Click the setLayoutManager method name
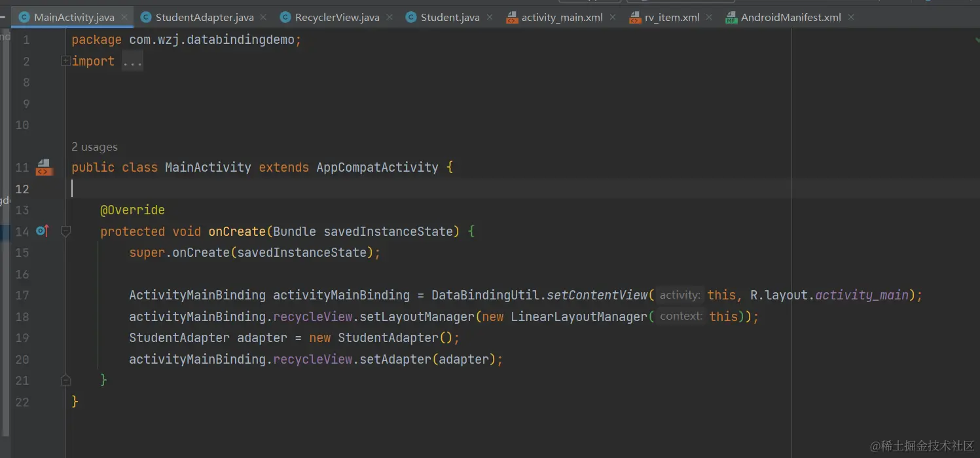 417,317
